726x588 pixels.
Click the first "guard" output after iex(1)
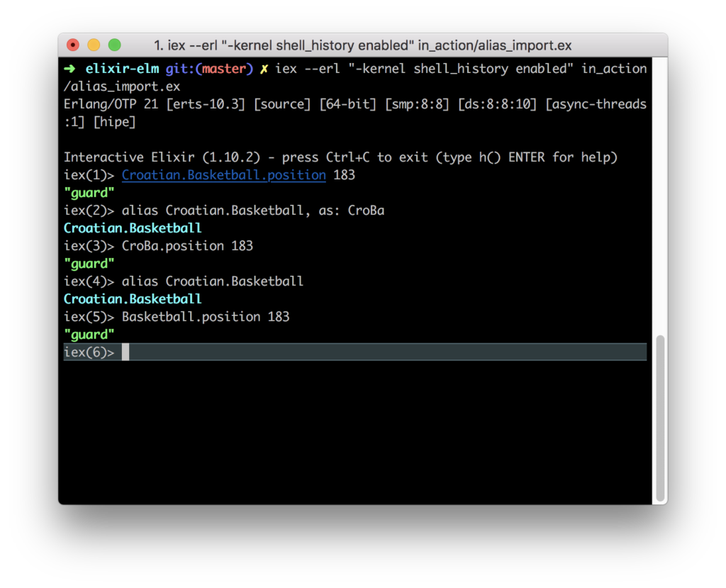click(x=89, y=193)
